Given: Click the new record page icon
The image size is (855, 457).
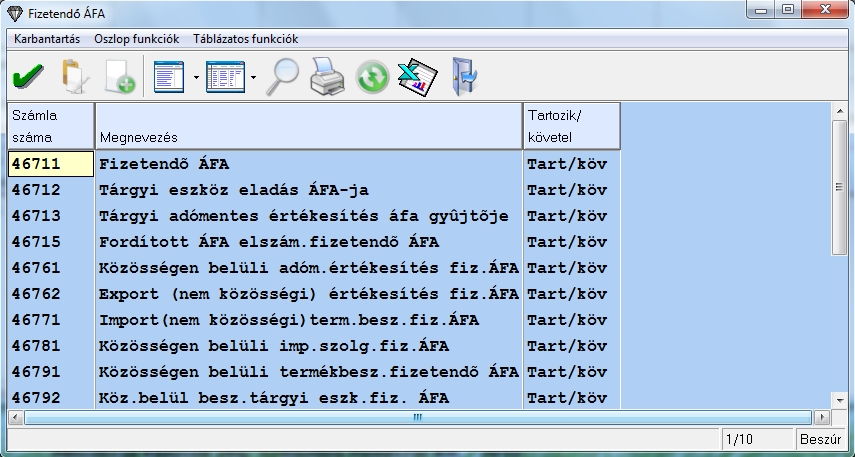Looking at the screenshot, I should (x=119, y=76).
